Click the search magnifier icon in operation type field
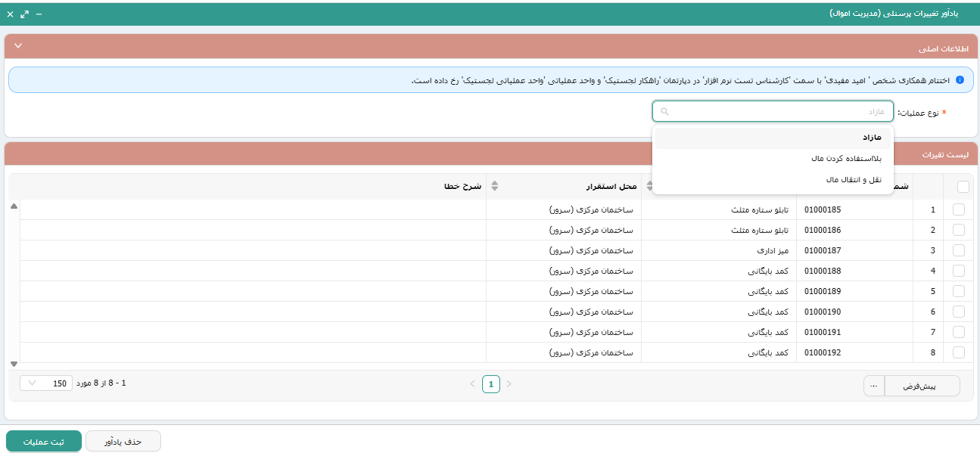Image resolution: width=980 pixels, height=456 pixels. [664, 111]
